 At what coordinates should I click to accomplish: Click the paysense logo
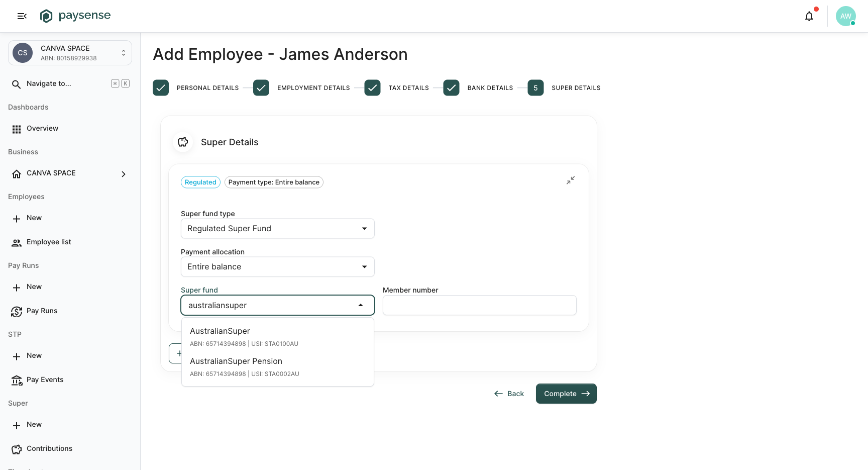pyautogui.click(x=75, y=16)
